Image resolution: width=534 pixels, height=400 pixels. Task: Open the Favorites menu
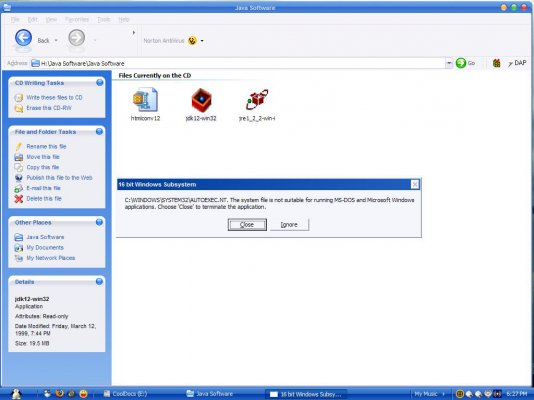(77, 20)
